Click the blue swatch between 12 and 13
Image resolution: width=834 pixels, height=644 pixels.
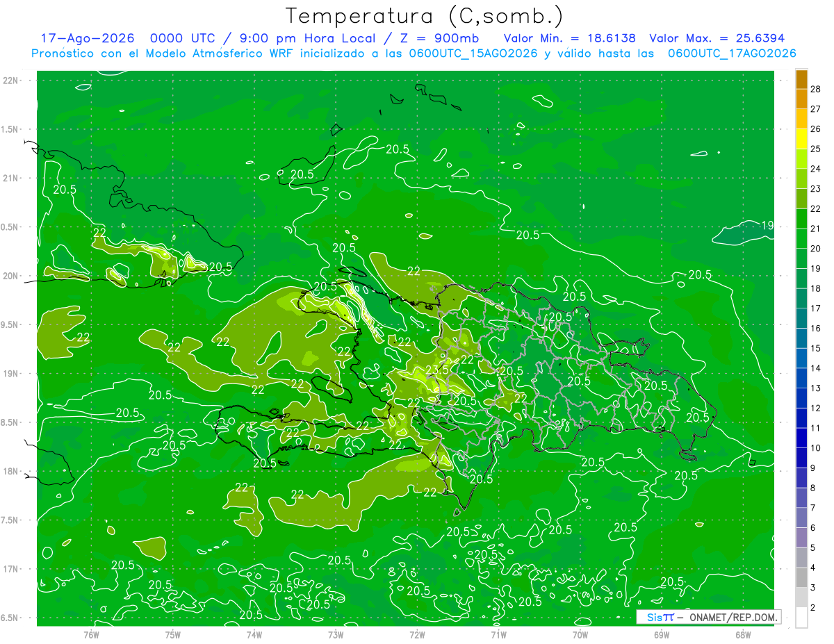coord(801,398)
